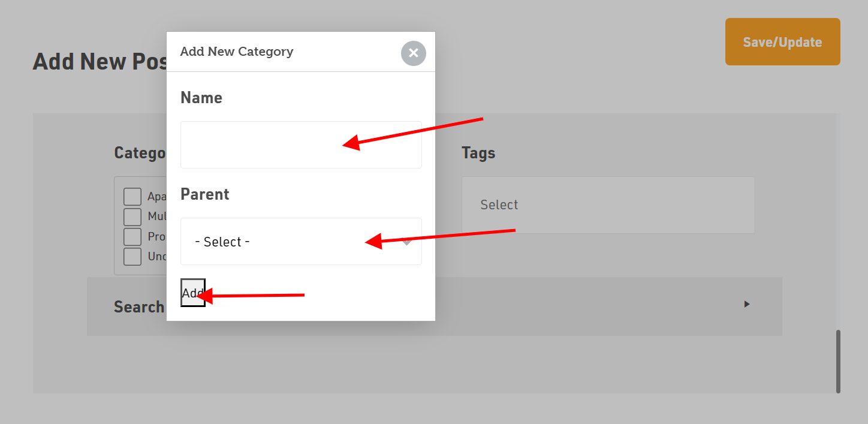Image resolution: width=868 pixels, height=424 pixels.
Task: Click the Search section heading text
Action: [x=139, y=307]
